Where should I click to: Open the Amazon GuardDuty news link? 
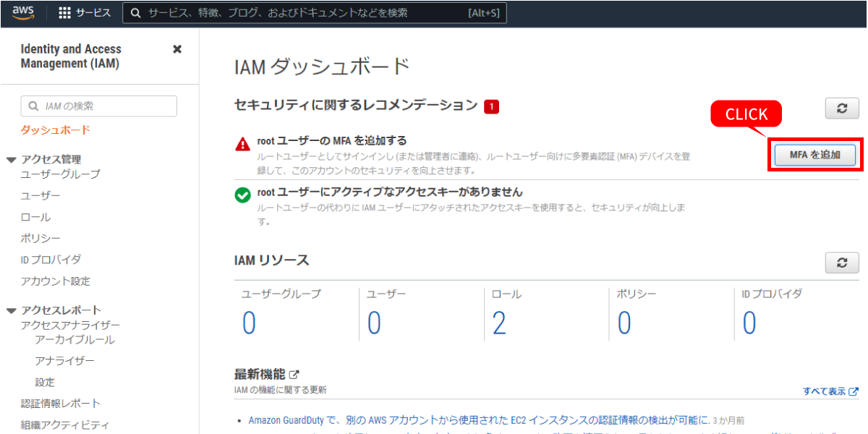[x=479, y=420]
